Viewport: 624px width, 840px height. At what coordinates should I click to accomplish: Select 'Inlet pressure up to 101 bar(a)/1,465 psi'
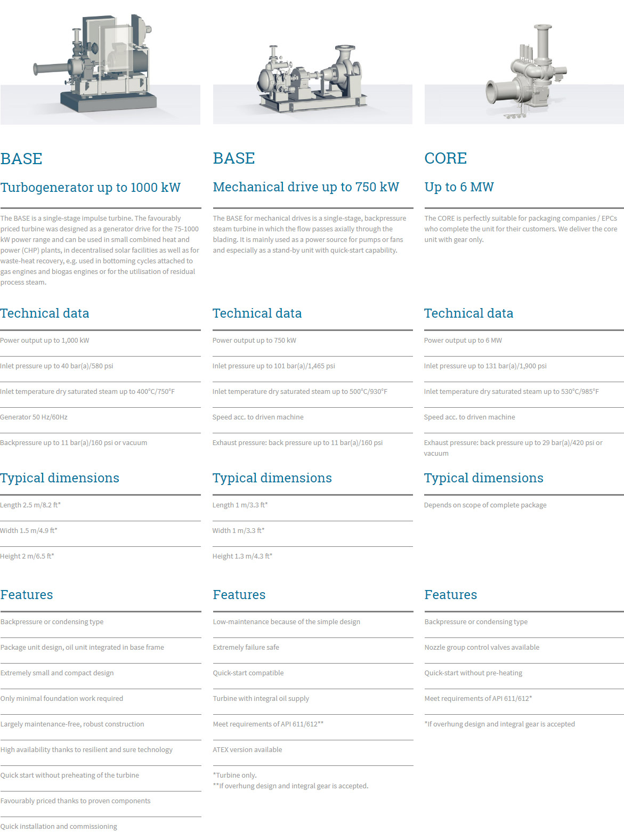tap(274, 366)
